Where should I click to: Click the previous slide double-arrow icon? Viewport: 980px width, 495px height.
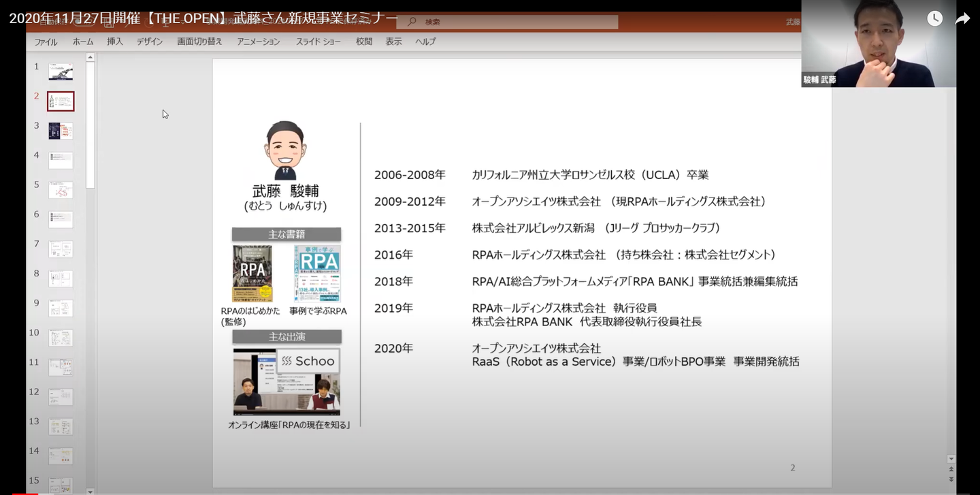pyautogui.click(x=951, y=470)
